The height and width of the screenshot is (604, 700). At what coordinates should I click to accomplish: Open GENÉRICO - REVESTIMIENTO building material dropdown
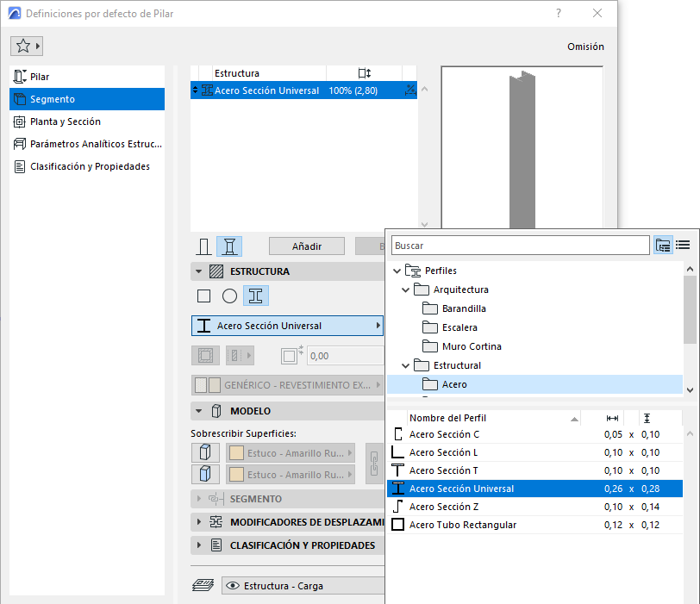tap(288, 385)
